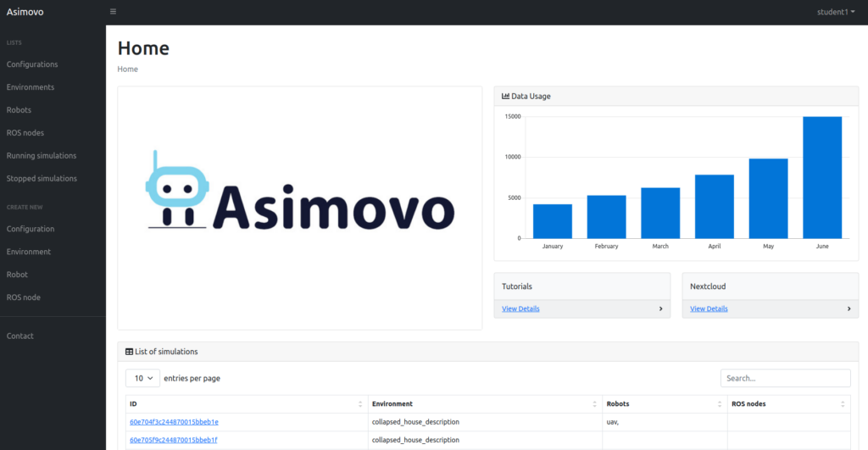Click the List of simulations table icon
868x450 pixels.
click(129, 352)
